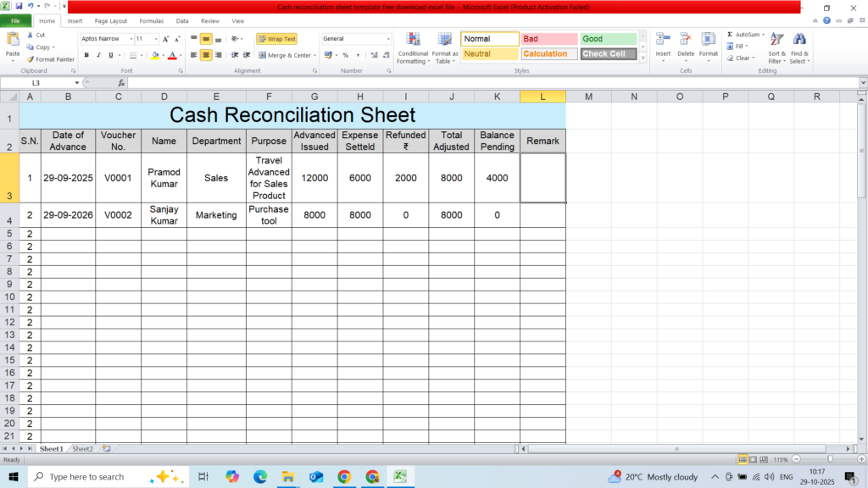Click the Percent Style icon

point(345,55)
